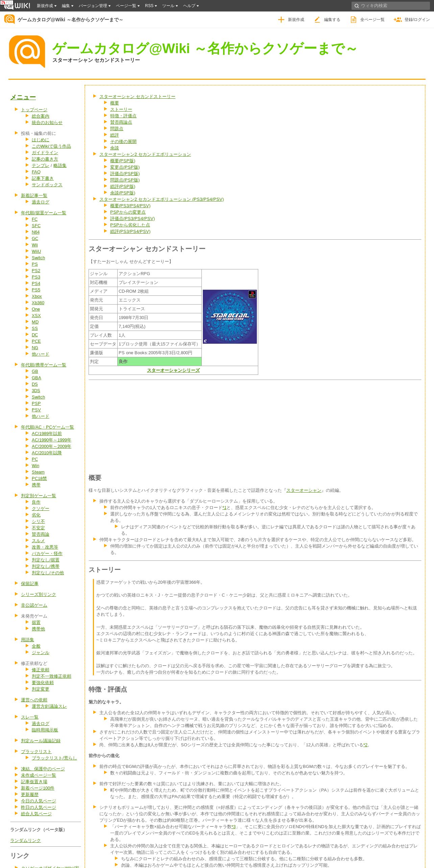Jump to PSPからの変更点 section

click(128, 212)
